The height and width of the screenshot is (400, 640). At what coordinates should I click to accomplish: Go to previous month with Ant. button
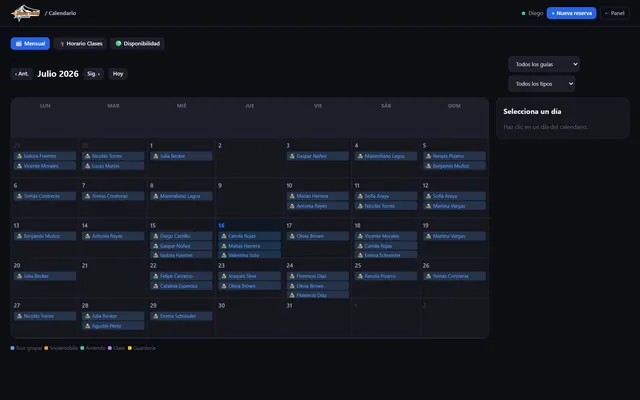point(22,74)
